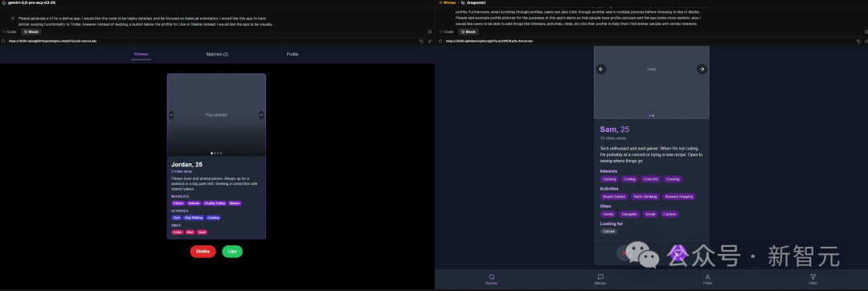This screenshot has height=291, width=868.
Task: Copy the right preview URL
Action: click(858, 41)
